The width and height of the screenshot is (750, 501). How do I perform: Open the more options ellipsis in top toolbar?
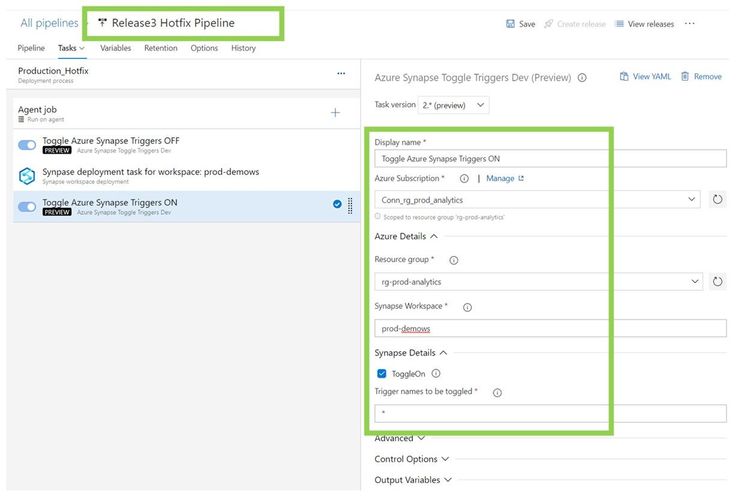click(690, 24)
